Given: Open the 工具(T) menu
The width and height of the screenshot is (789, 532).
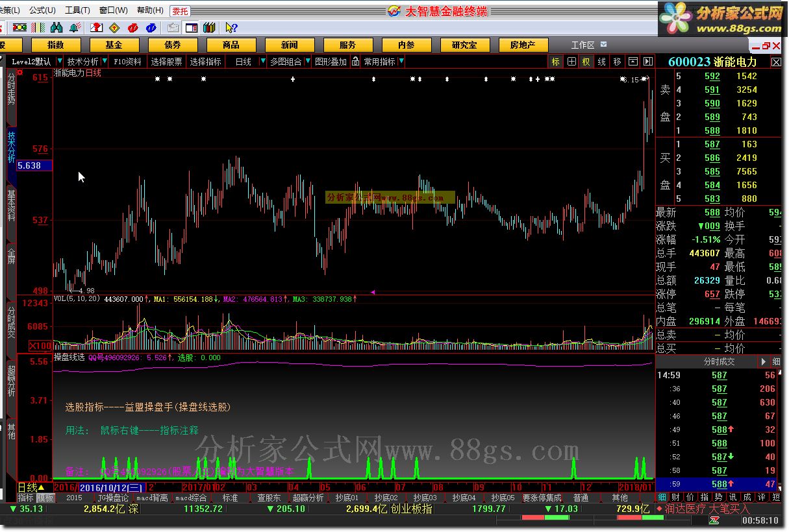Looking at the screenshot, I should coord(78,10).
